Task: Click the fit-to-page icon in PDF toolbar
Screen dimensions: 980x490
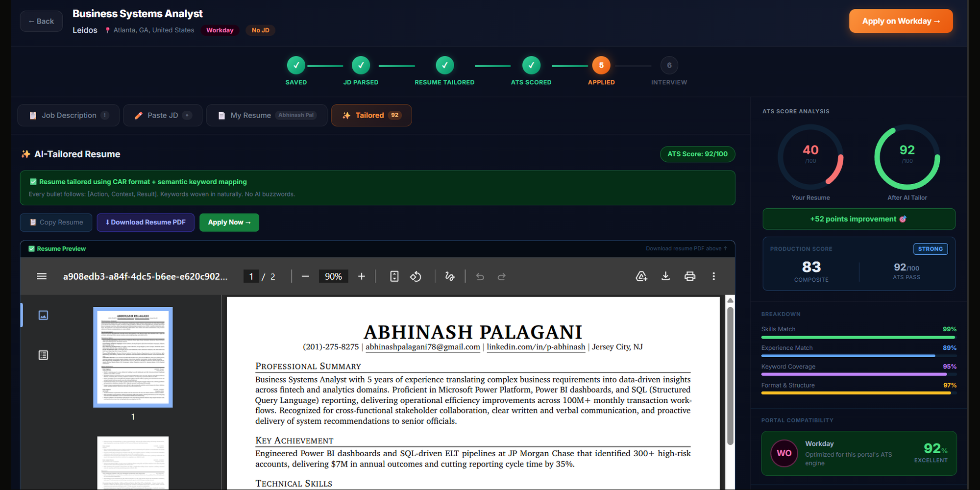Action: click(394, 276)
